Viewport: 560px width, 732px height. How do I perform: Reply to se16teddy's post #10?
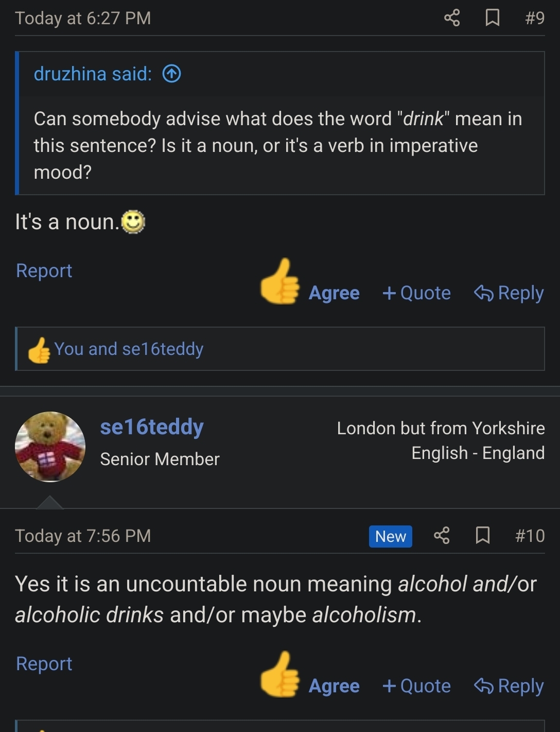[509, 686]
